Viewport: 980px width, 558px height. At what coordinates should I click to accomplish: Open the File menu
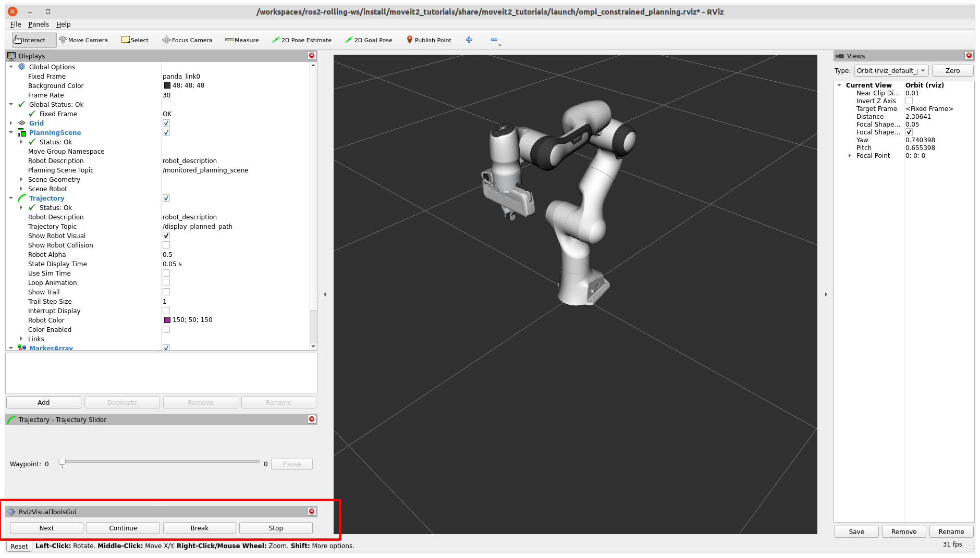click(x=16, y=24)
